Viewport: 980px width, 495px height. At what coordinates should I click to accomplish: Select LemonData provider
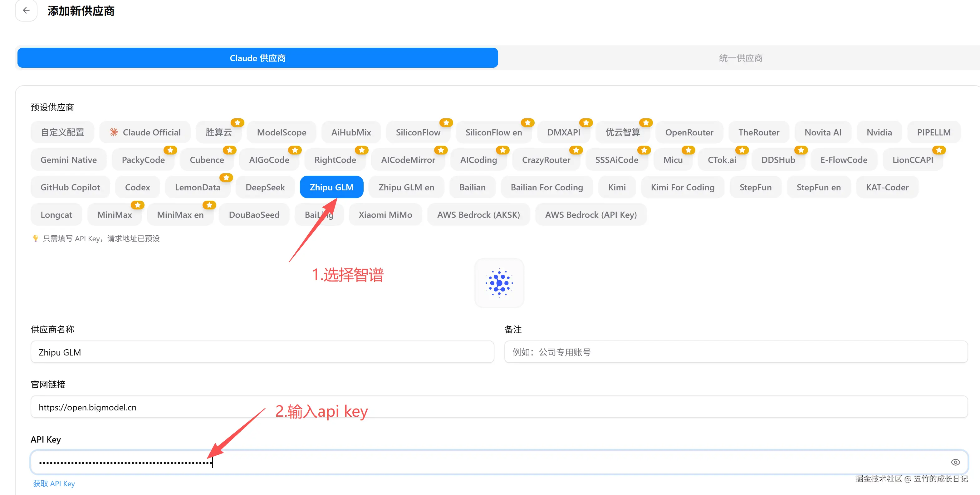coord(198,187)
